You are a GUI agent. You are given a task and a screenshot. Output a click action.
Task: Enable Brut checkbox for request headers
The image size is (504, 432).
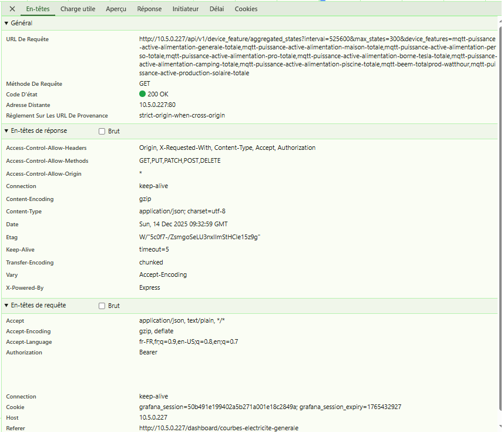[102, 306]
